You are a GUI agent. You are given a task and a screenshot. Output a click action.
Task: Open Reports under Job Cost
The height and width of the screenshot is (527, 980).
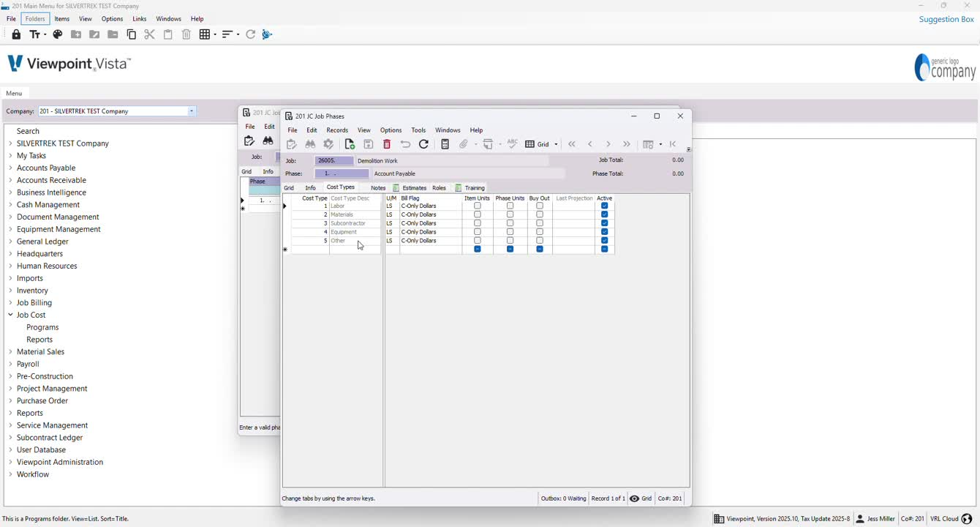click(39, 340)
